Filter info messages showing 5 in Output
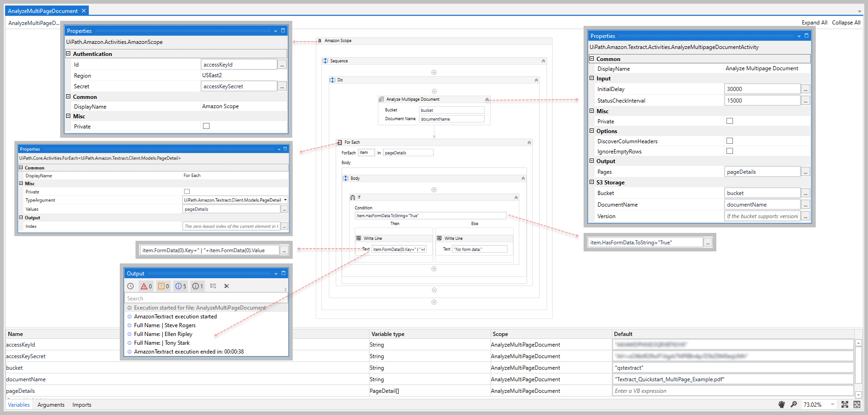The image size is (868, 415). [181, 286]
